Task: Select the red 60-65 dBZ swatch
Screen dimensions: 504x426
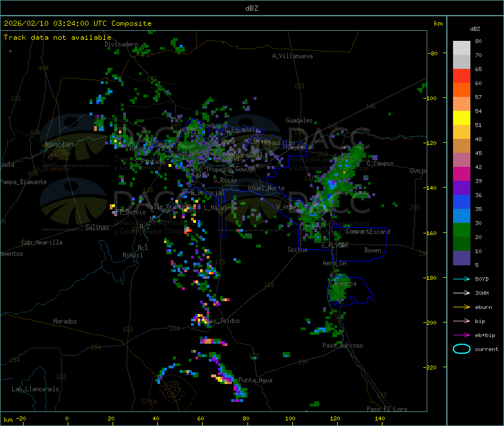Action: (461, 76)
